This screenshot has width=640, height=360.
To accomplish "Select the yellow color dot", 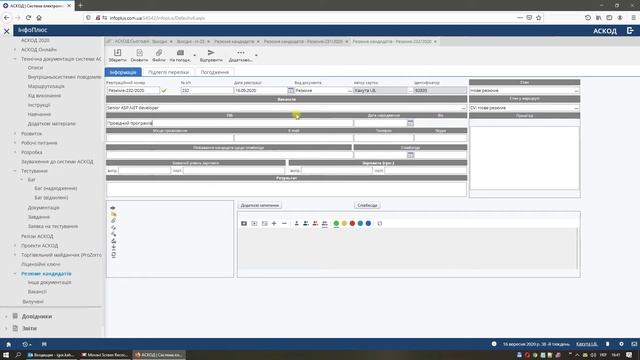I will click(x=344, y=223).
